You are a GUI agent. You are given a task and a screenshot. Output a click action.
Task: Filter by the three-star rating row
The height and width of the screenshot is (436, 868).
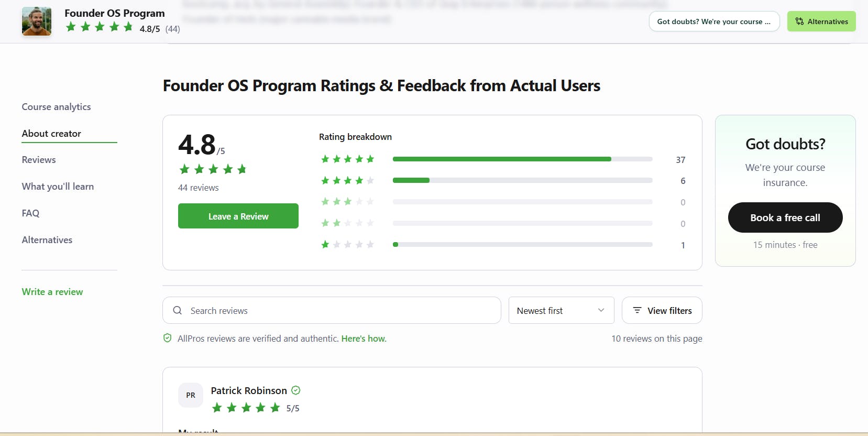coord(503,202)
